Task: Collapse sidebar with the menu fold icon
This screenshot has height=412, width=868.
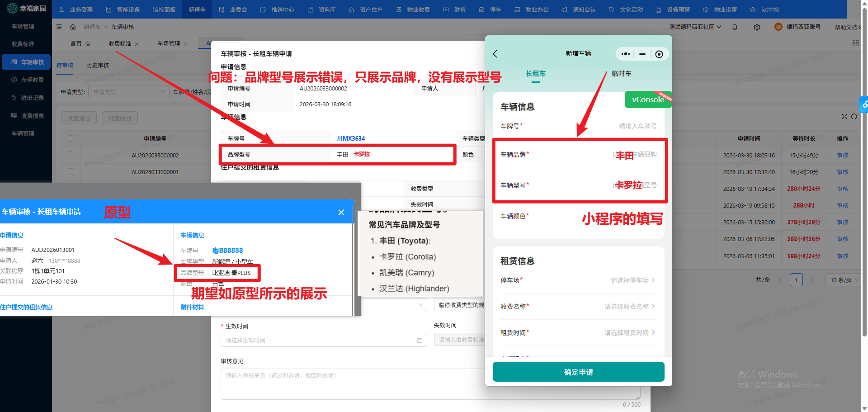Action: (59, 27)
